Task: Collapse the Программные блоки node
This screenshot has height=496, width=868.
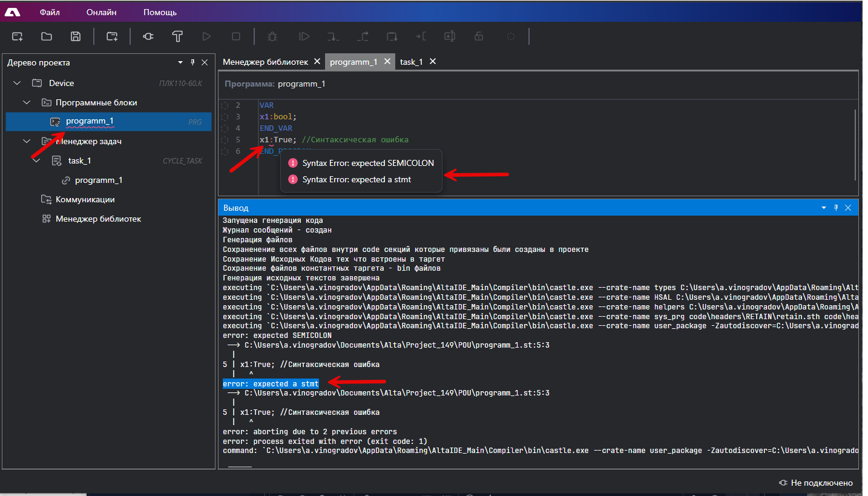Action: coord(27,102)
